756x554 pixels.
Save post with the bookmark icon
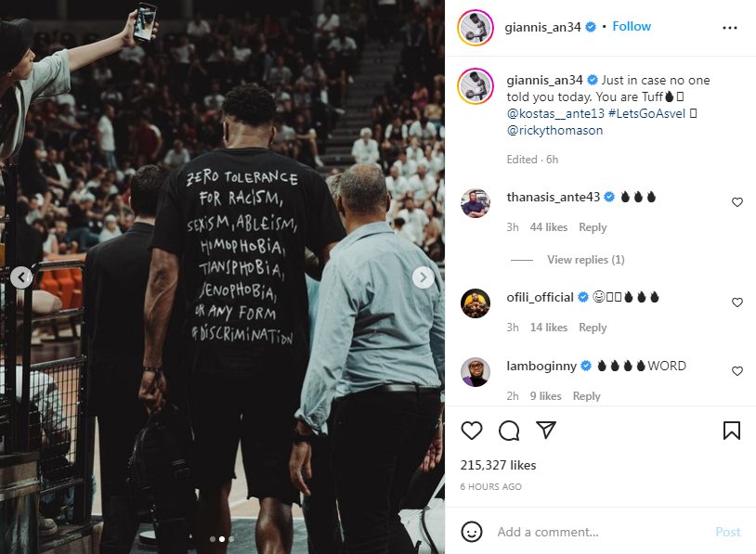tap(732, 431)
